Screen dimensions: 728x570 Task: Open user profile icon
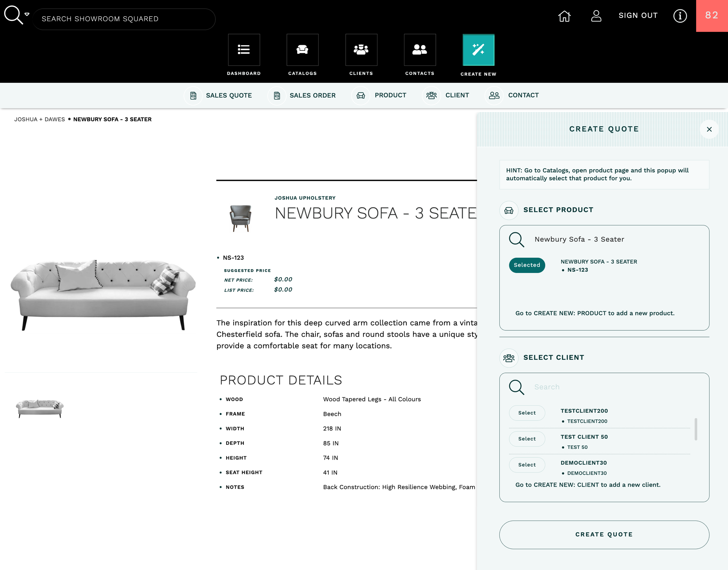point(596,16)
